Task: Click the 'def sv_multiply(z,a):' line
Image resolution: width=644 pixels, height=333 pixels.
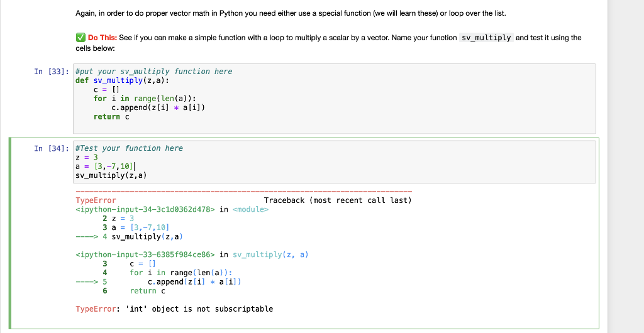Action: pos(123,80)
